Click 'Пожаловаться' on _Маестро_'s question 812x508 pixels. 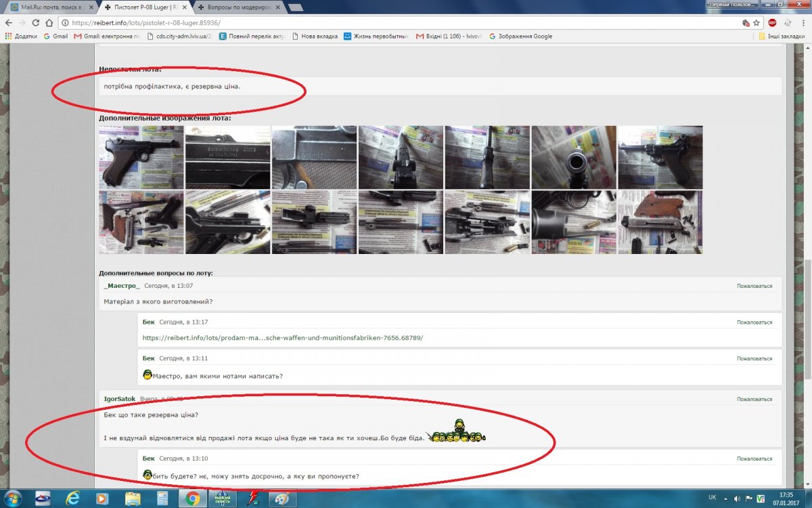coord(754,286)
